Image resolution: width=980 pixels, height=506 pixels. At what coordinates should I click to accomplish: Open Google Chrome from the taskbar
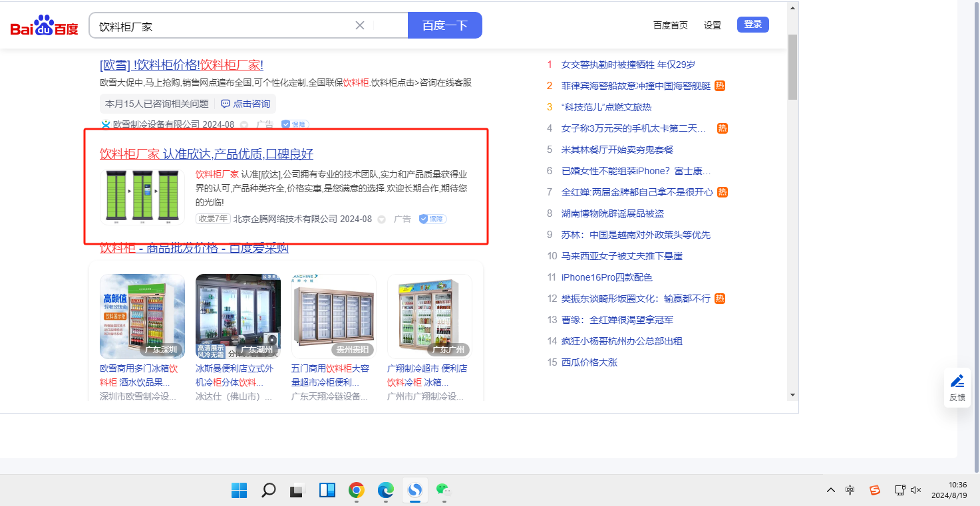pos(357,491)
